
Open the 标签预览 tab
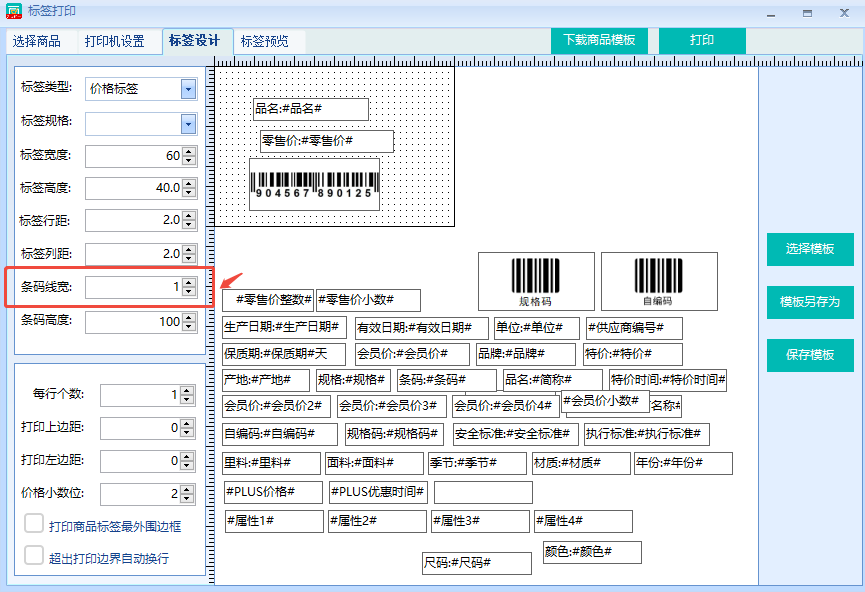265,41
